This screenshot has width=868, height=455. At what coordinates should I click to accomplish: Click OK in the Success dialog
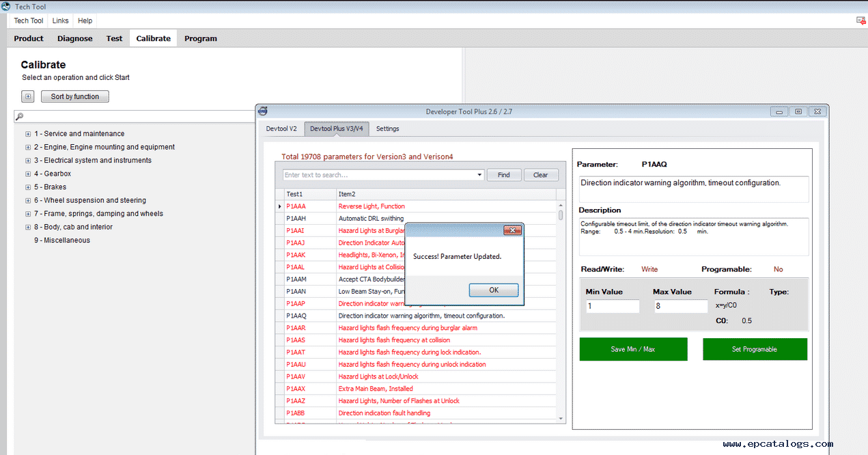(494, 290)
